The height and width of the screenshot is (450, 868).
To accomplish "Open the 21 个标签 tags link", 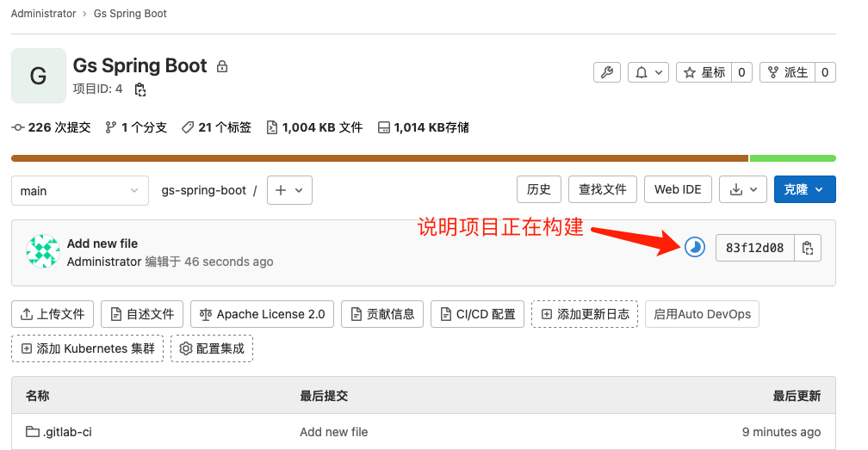I will point(216,127).
